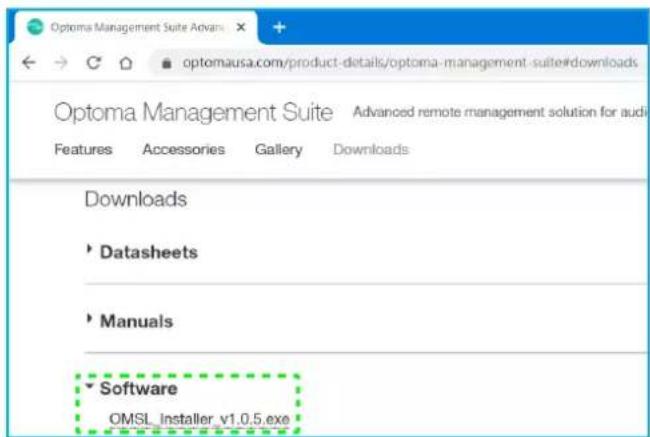
Task: Download OMSL_Installer_v1.0.5.exe file
Action: pos(199,419)
